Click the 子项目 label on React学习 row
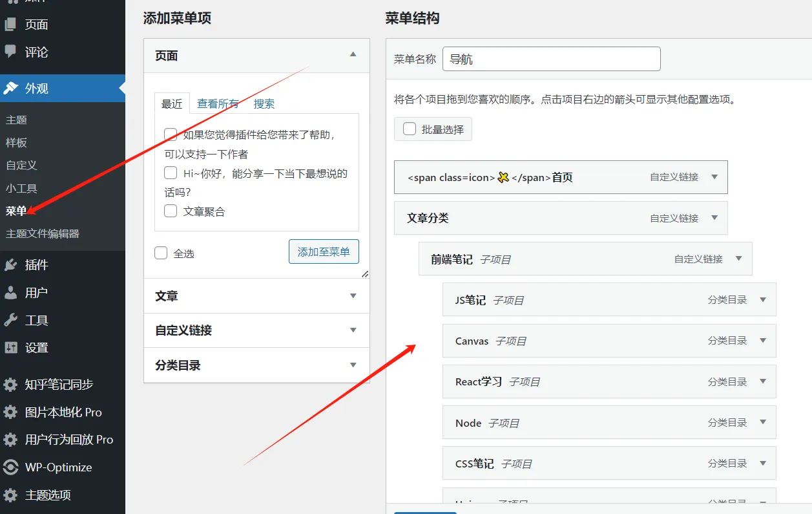812x514 pixels. point(524,382)
